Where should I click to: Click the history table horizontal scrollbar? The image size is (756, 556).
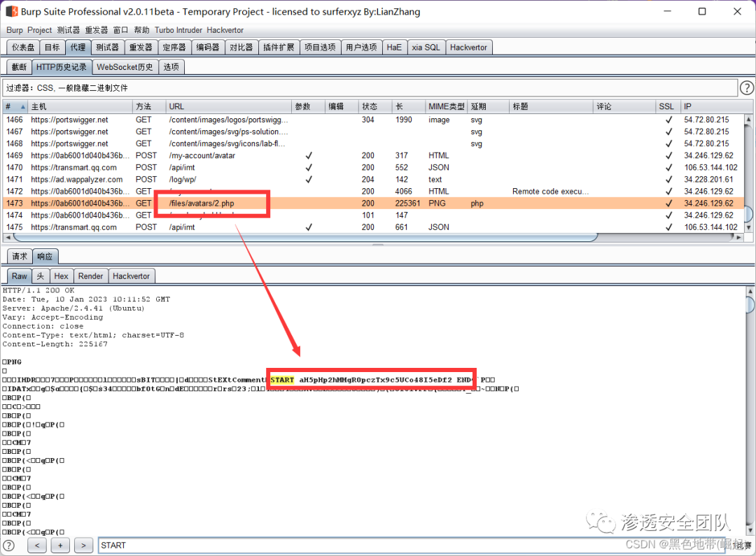coord(306,237)
